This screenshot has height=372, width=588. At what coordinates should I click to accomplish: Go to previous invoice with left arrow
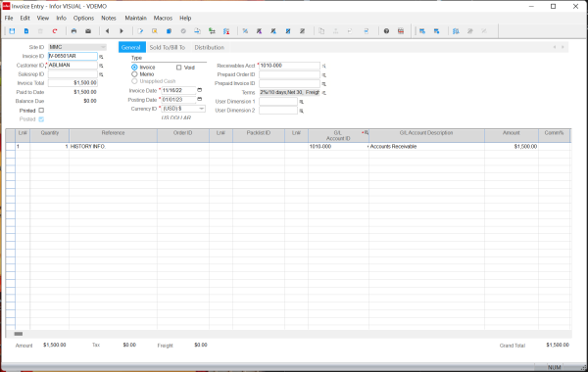107,31
